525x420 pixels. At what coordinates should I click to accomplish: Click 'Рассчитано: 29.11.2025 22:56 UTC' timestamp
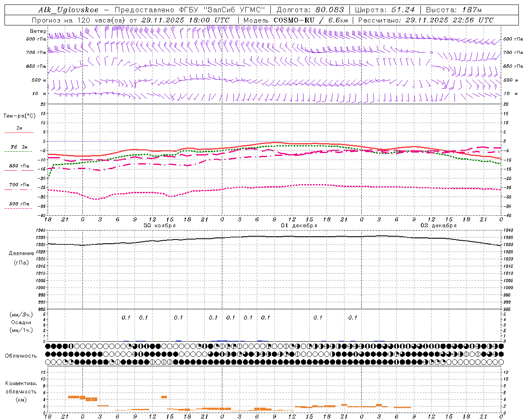[x=426, y=20]
